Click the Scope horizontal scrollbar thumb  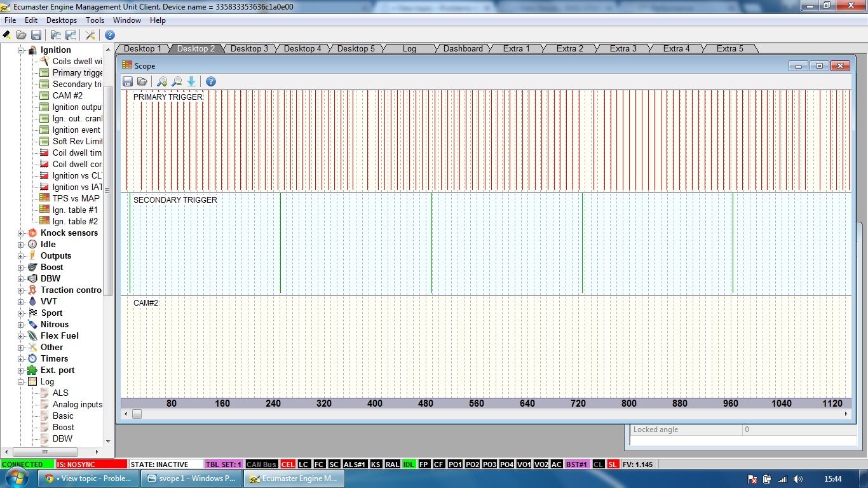[137, 414]
